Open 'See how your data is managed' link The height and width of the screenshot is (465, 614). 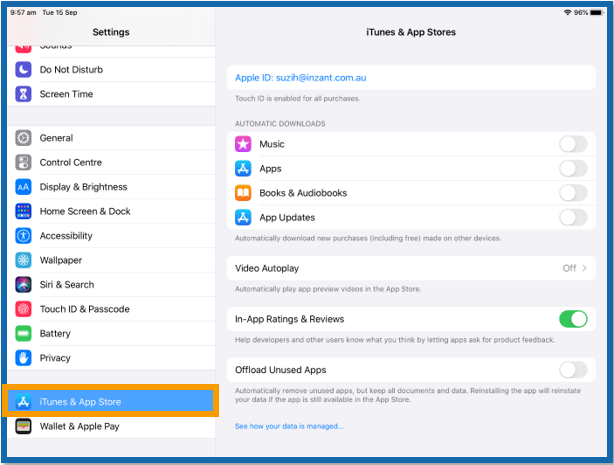point(289,426)
